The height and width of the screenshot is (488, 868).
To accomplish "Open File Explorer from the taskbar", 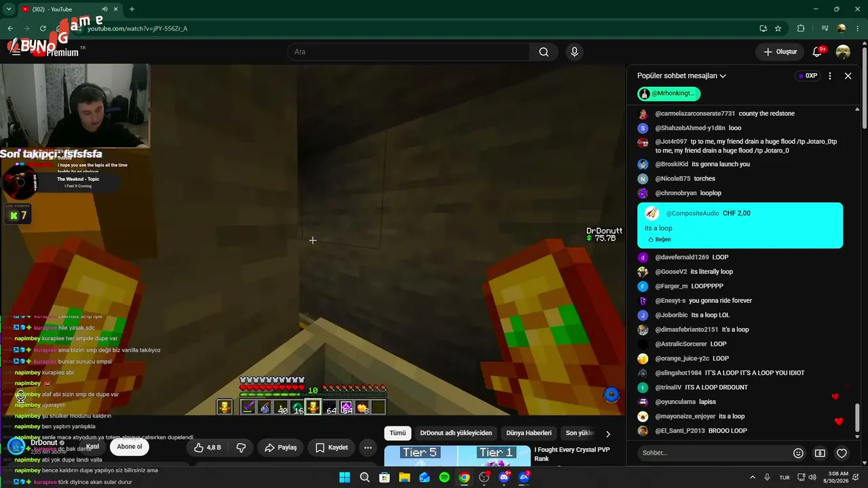I will [405, 477].
